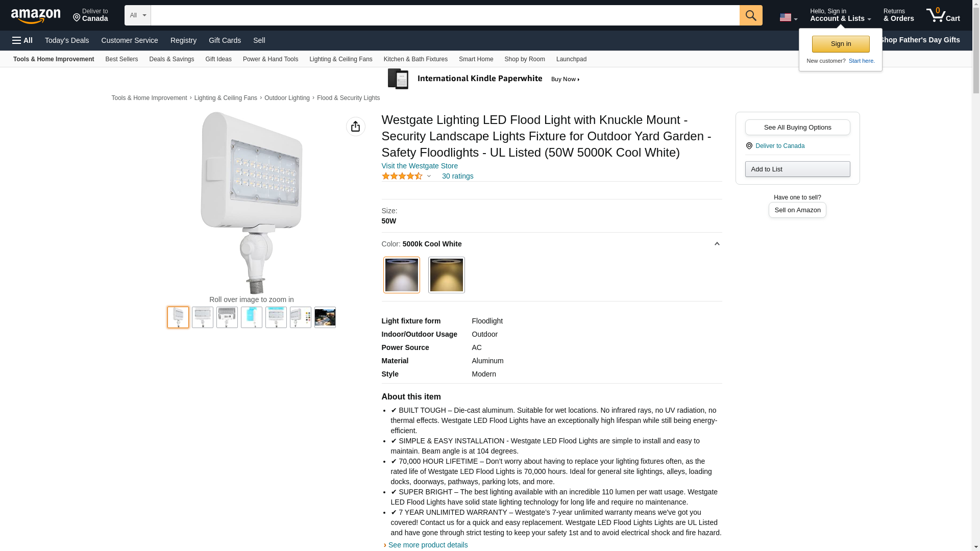980x551 pixels.
Task: Go to Best Sellers tab
Action: coord(121,59)
